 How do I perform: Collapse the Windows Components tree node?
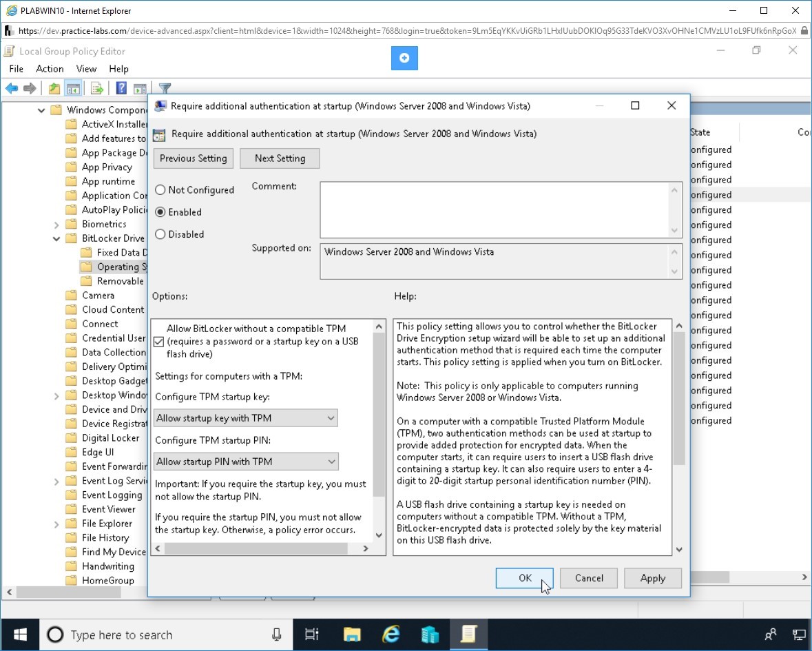(x=41, y=110)
